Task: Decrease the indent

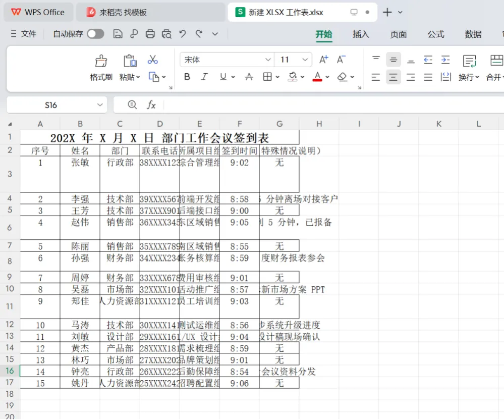Action: pyautogui.click(x=428, y=60)
